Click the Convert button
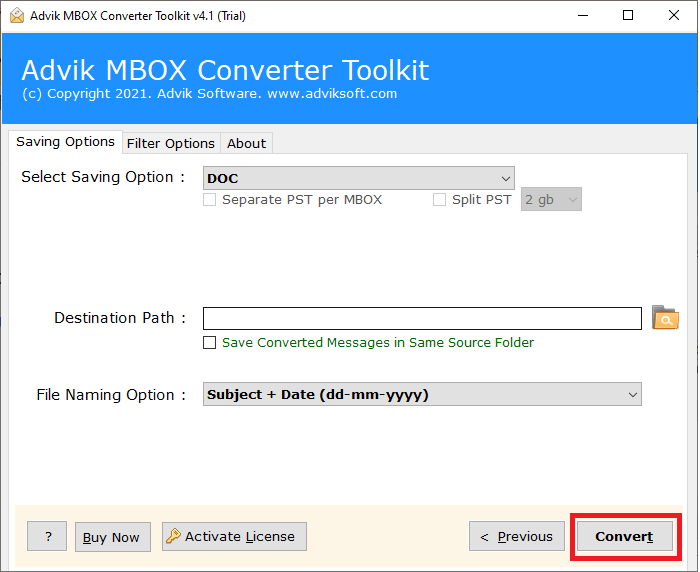 coord(625,536)
